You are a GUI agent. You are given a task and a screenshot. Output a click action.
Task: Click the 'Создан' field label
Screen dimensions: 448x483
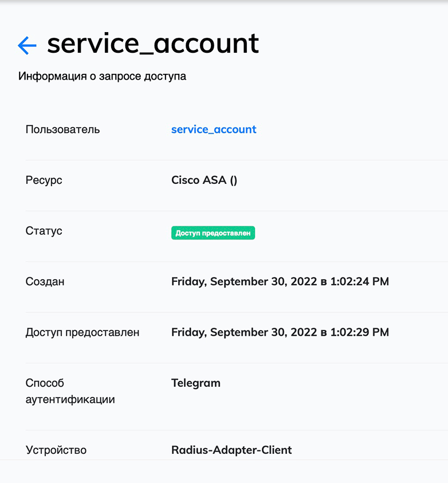45,282
